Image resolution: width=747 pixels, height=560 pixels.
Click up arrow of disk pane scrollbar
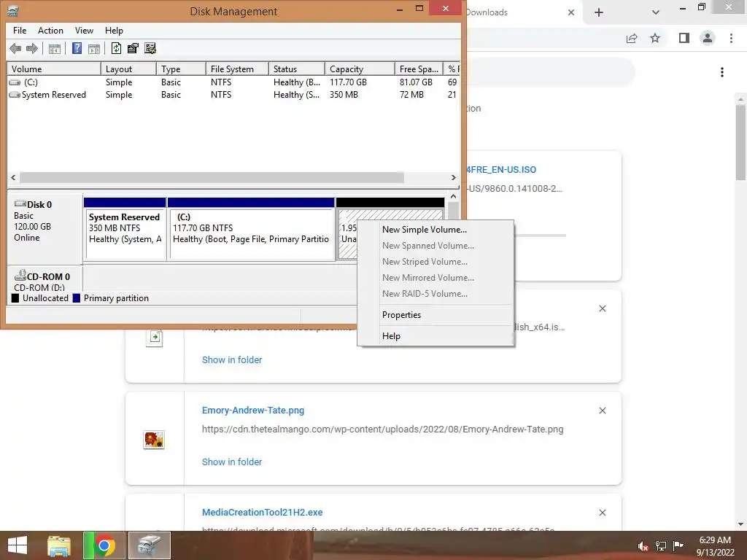453,196
